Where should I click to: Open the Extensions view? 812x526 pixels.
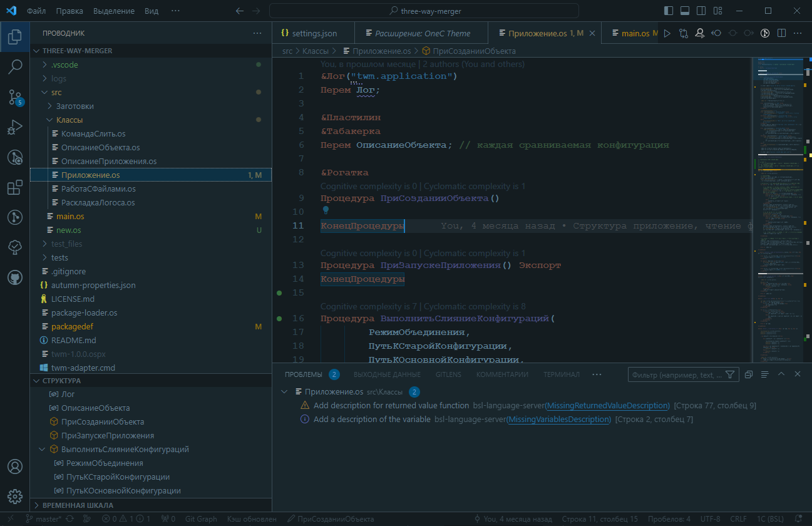pyautogui.click(x=15, y=187)
